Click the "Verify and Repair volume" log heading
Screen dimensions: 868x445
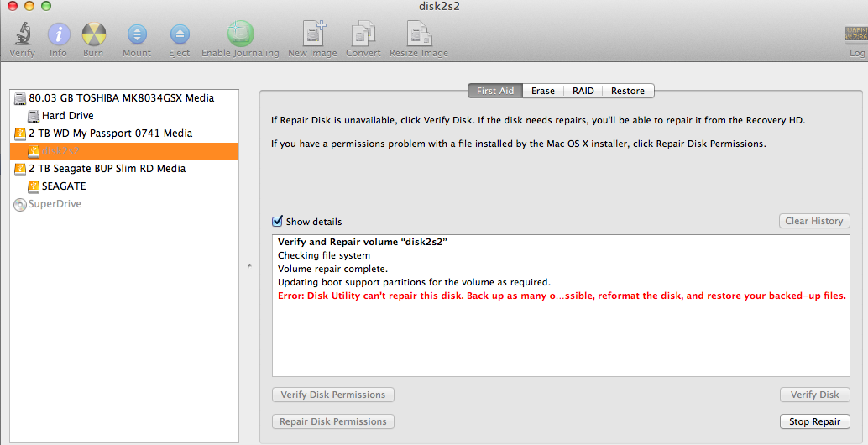pyautogui.click(x=363, y=242)
